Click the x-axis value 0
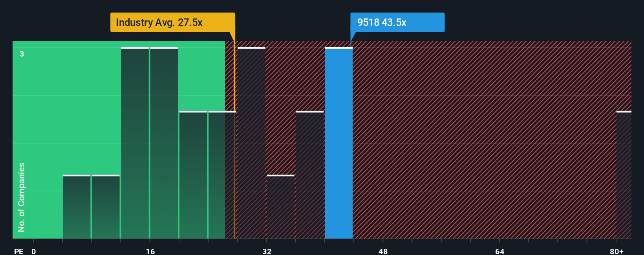Viewport: 644px width, 255px height. point(34,251)
